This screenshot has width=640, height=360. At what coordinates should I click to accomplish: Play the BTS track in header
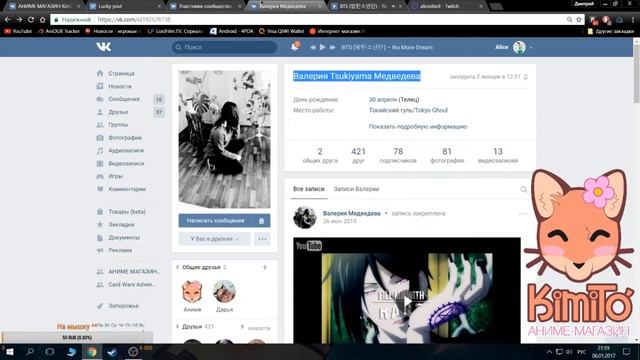322,47
